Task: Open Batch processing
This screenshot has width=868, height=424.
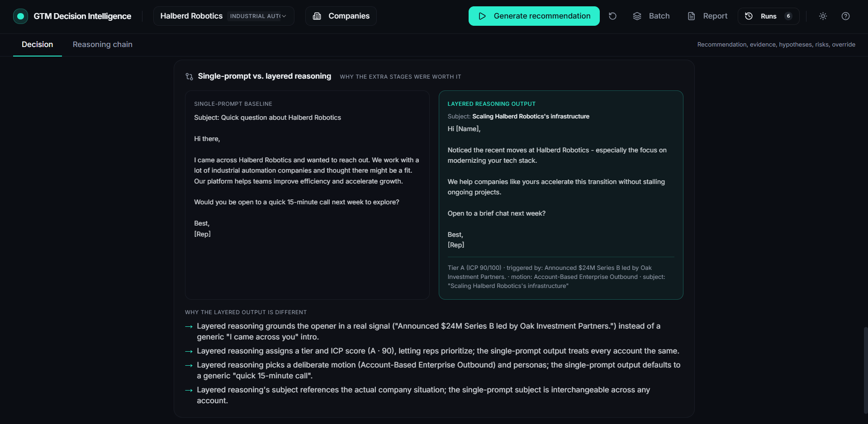Action: 651,16
